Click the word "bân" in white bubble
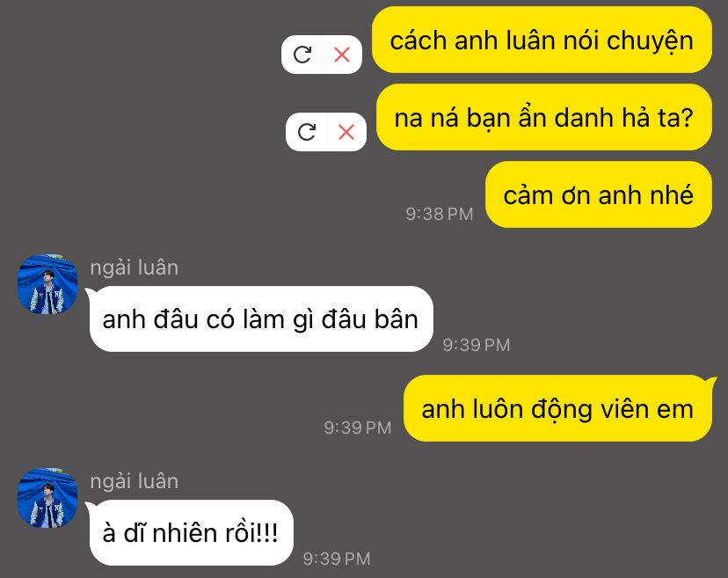This screenshot has height=578, width=728. (x=396, y=319)
